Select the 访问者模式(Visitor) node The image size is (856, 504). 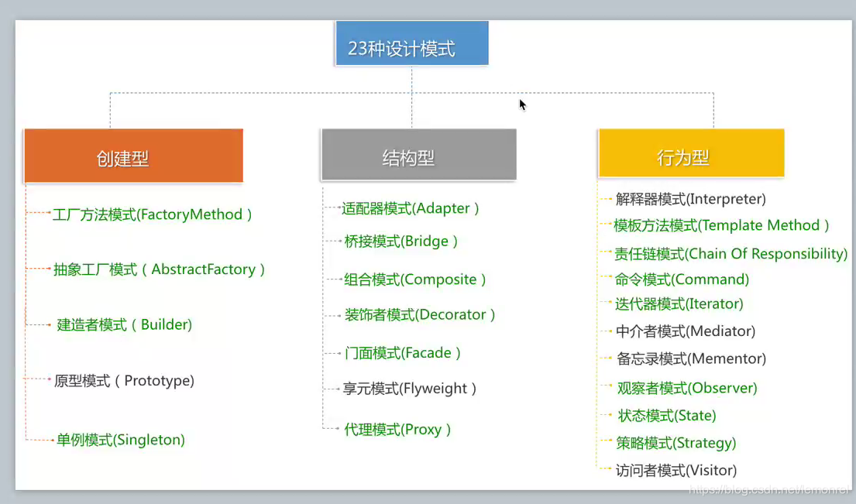pos(676,470)
